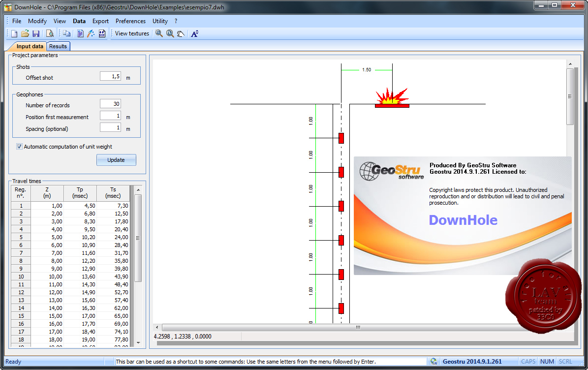Screen dimensions: 588x370
Task: Click the travel times table scroll-up arrow
Action: (138, 190)
